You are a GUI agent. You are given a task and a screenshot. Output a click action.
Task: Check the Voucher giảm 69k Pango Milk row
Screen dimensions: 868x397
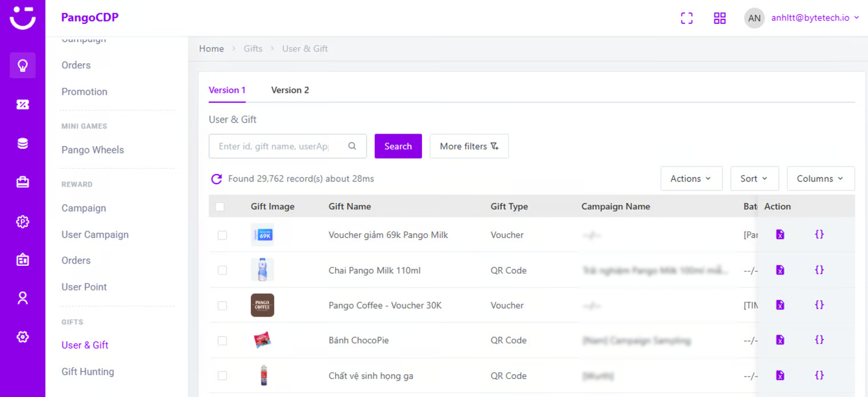222,235
